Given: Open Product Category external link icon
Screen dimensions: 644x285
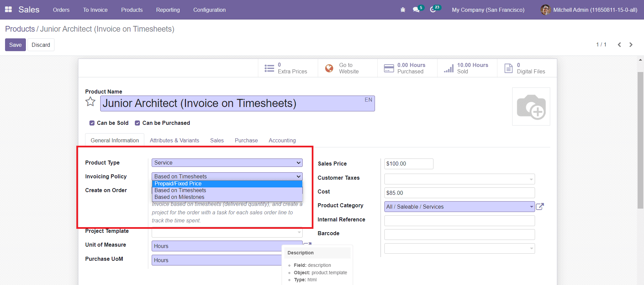Looking at the screenshot, I should (x=540, y=207).
